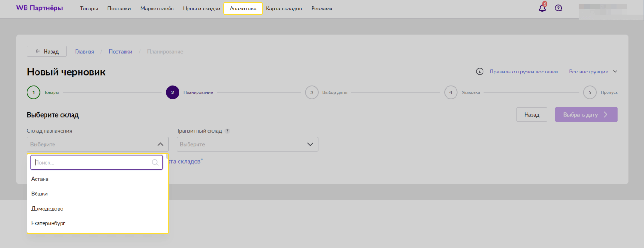644x248 pixels.
Task: Open Поставки breadcrumb link
Action: point(120,51)
